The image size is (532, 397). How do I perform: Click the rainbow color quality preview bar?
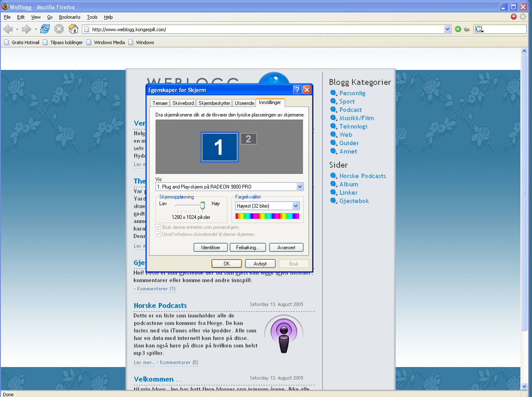(x=267, y=216)
